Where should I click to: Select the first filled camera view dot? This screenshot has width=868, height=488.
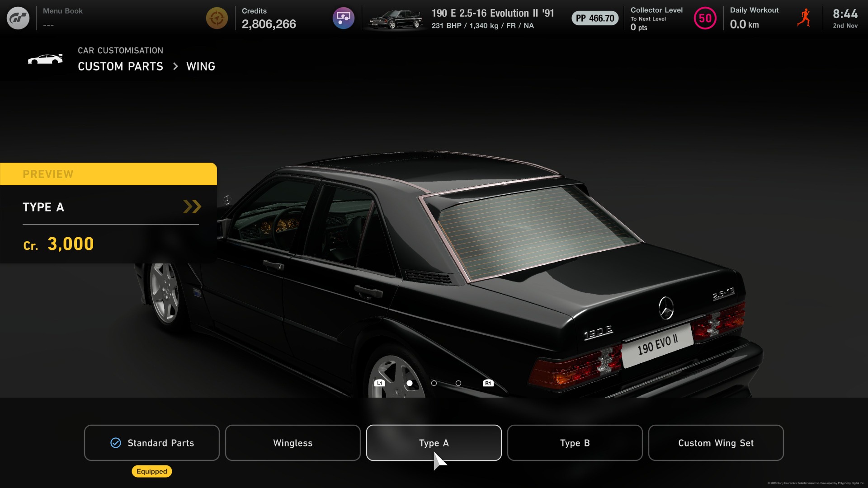tap(410, 383)
